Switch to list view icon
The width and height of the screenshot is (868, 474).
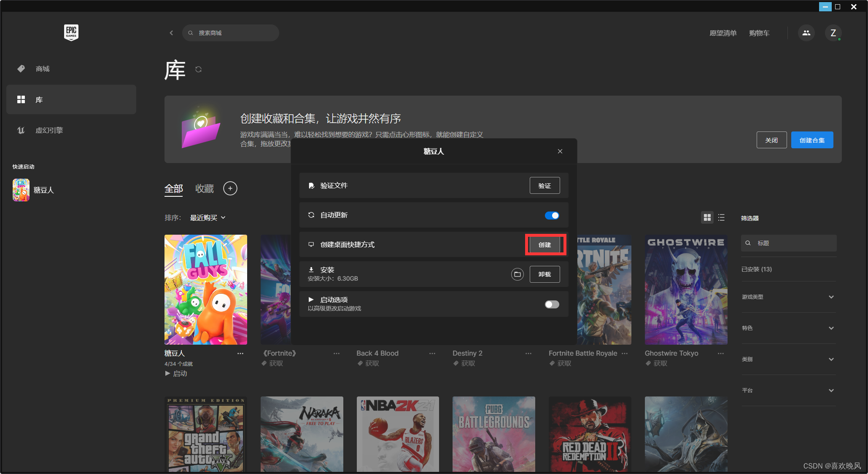(721, 217)
